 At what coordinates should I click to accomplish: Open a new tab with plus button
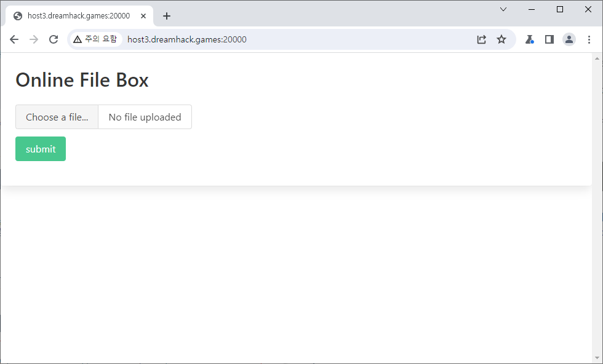click(x=166, y=16)
